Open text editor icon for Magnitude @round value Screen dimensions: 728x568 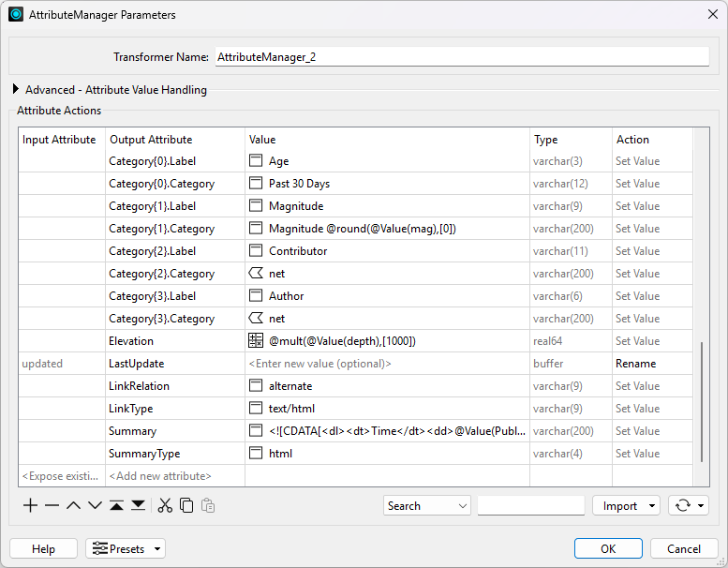256,228
